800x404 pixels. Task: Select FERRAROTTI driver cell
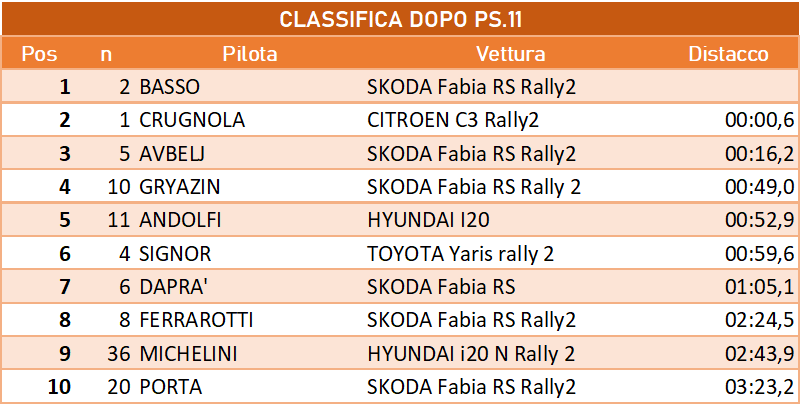pos(196,320)
